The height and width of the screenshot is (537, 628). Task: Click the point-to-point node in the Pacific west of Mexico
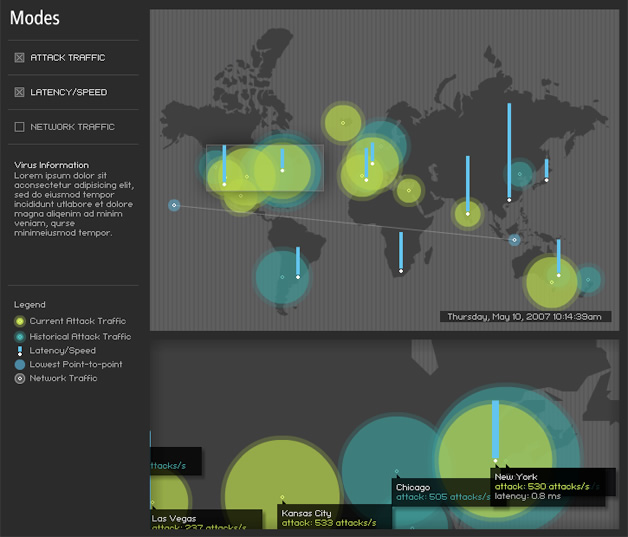[174, 205]
